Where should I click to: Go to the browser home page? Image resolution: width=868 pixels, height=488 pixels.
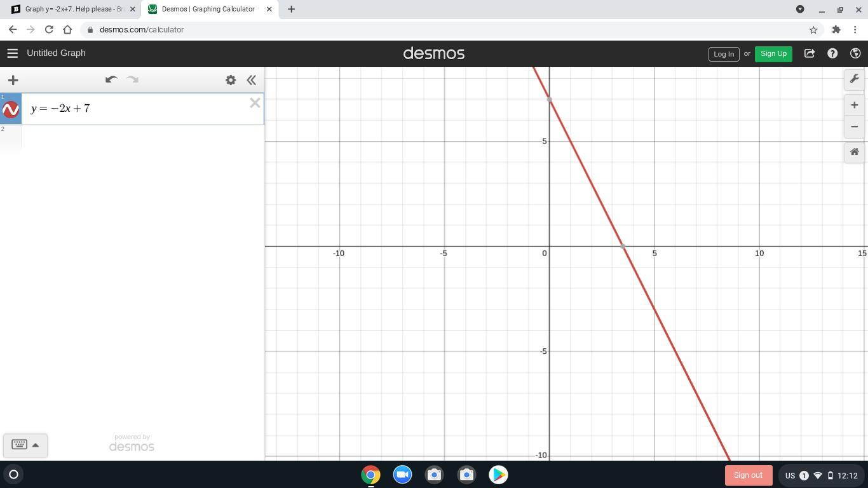[x=67, y=30]
